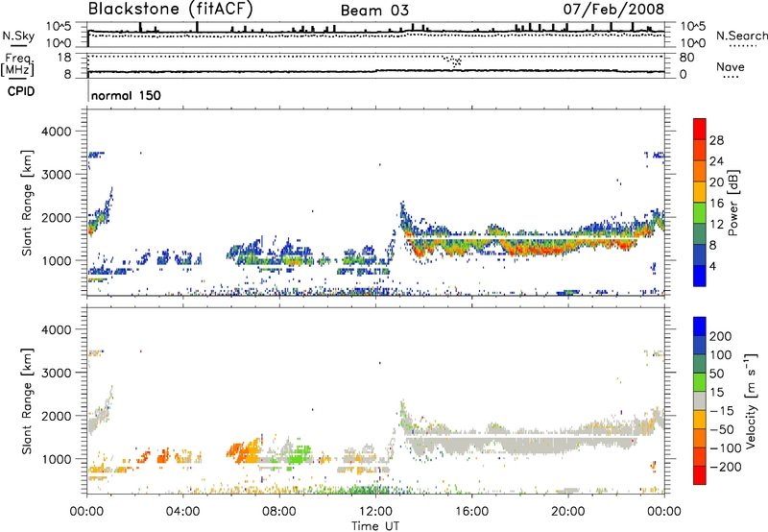This screenshot has height=532, width=768.
Task: Click the 'Power [dB]' color bar label
Action: point(733,203)
